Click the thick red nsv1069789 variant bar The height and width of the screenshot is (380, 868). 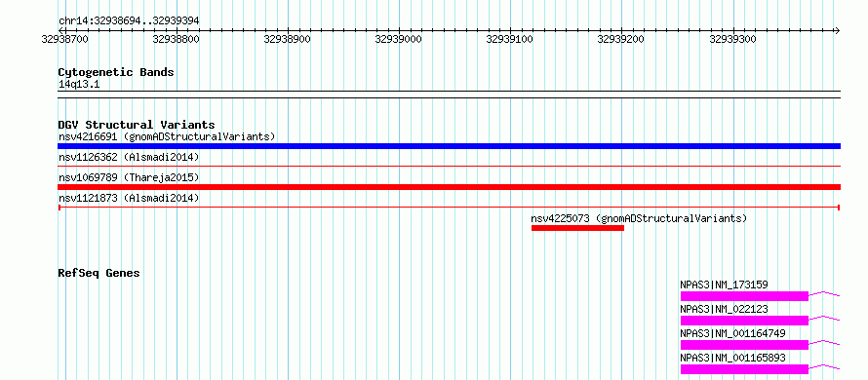tap(449, 187)
